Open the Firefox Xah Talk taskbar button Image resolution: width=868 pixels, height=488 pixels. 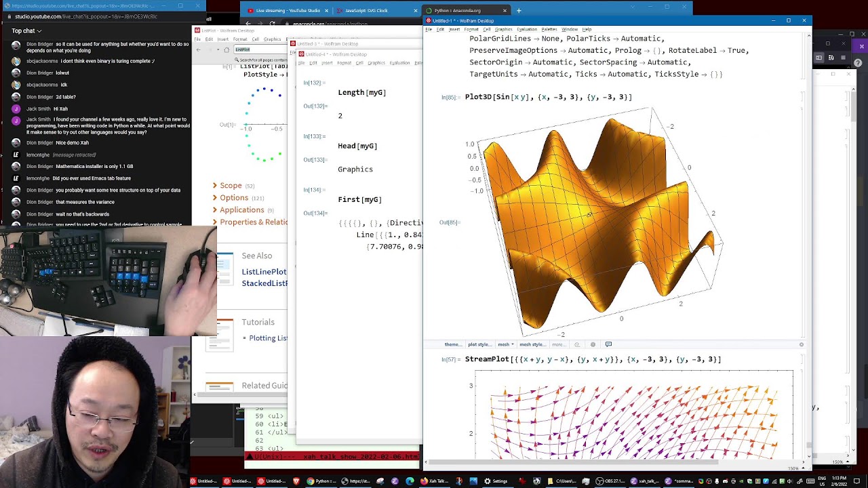point(435,481)
